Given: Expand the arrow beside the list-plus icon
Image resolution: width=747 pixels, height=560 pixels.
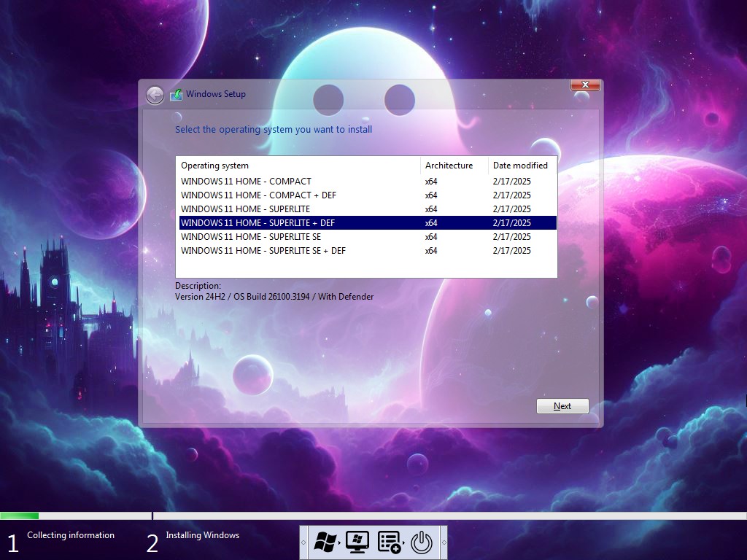Looking at the screenshot, I should (403, 542).
